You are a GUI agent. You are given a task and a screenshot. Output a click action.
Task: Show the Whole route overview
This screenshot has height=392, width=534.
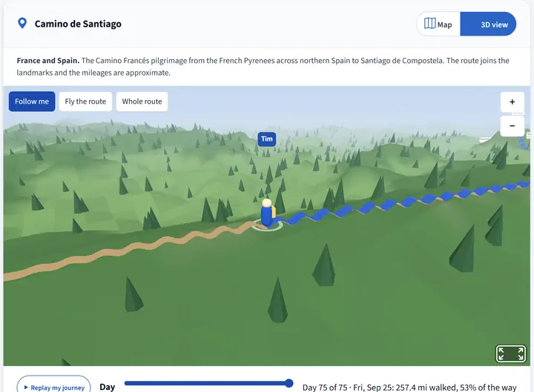tap(142, 102)
